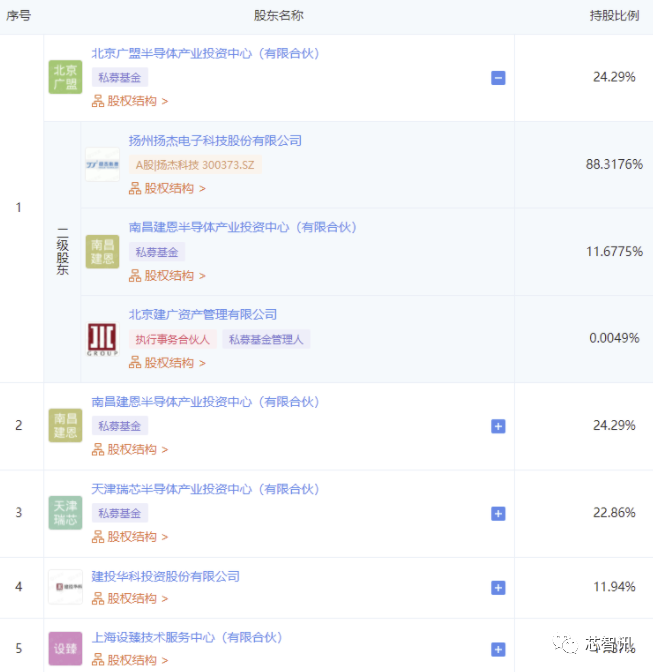Open 北京建广资产管理有限公司 link
Viewport: 653px width, 672px height.
[203, 315]
